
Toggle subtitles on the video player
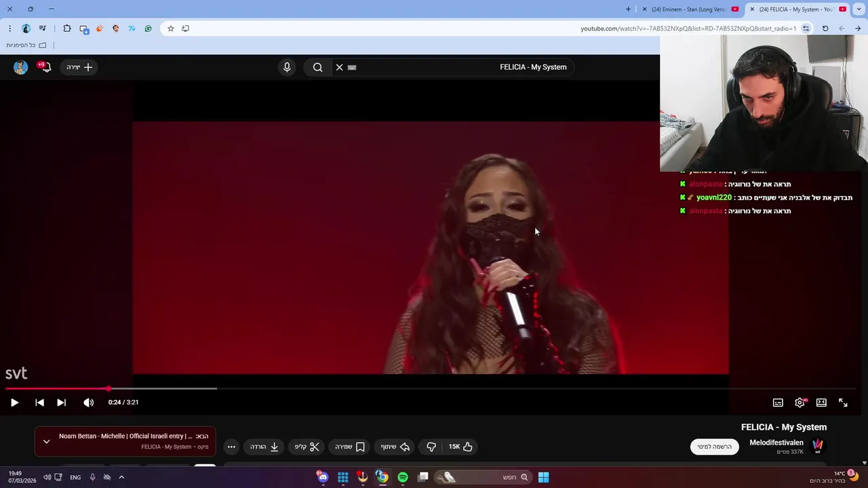(778, 403)
